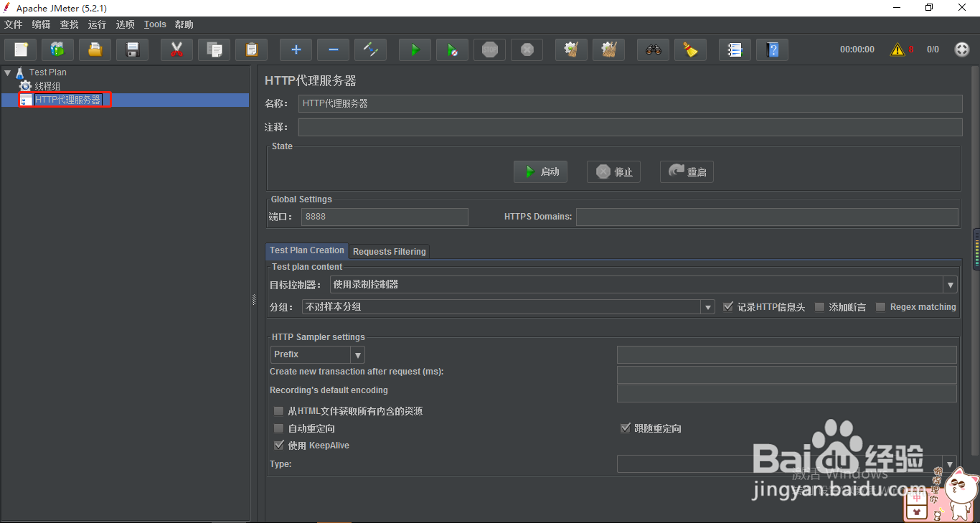Enable the 自动重定向 checkbox

point(279,428)
